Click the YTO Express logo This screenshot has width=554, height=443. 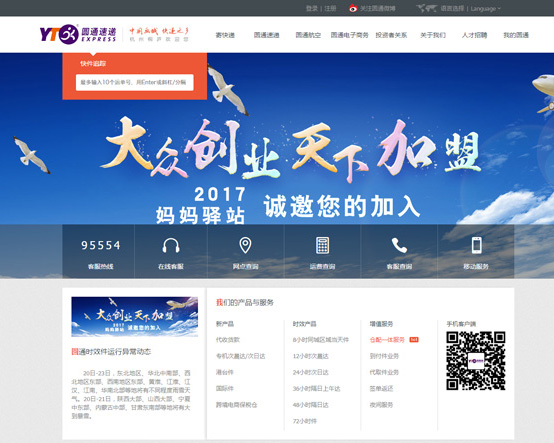[78, 34]
